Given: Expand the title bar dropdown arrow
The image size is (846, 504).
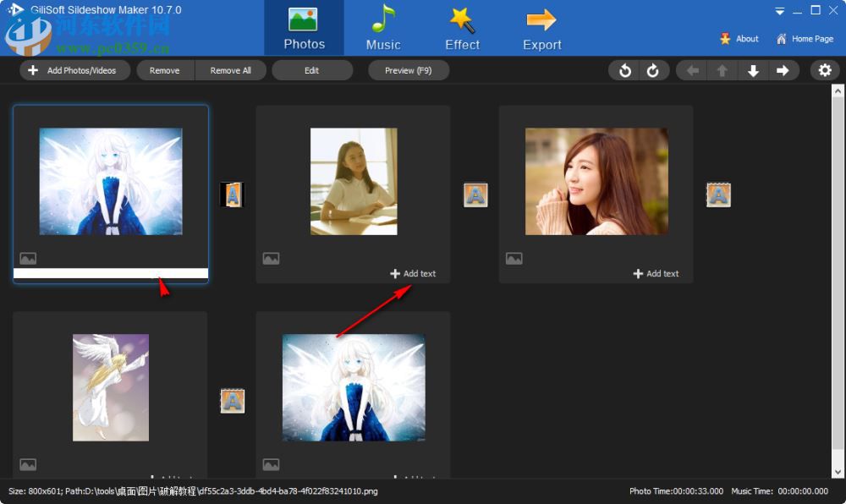Looking at the screenshot, I should coord(779,11).
